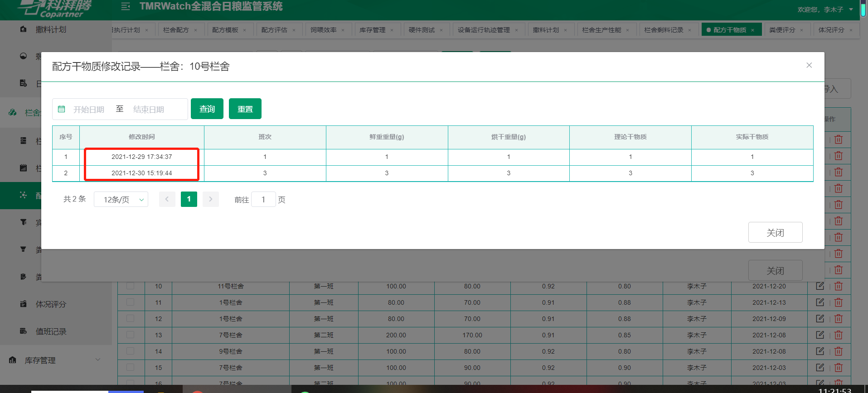Screen dimensions: 868x393
Task: Click the edit icon for the 9号栏舍 row
Action: click(820, 351)
